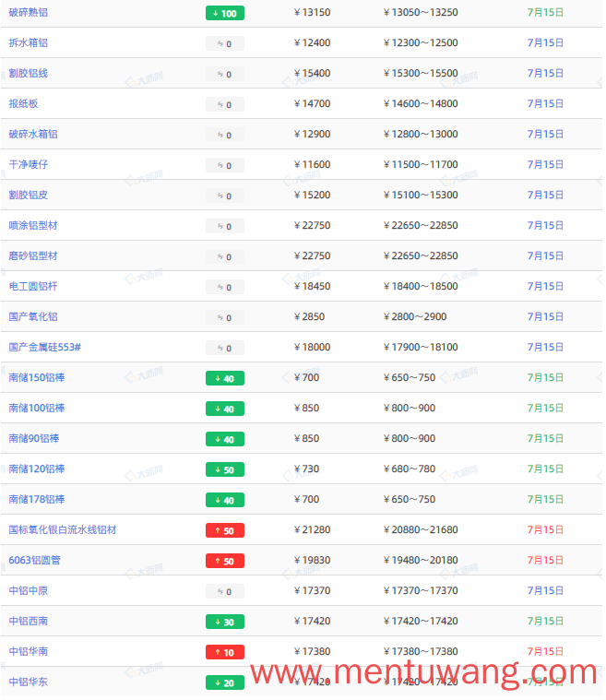Viewport: 606px width, 700px height.
Task: Select price range ¥19480~20180
Action: pyautogui.click(x=421, y=560)
